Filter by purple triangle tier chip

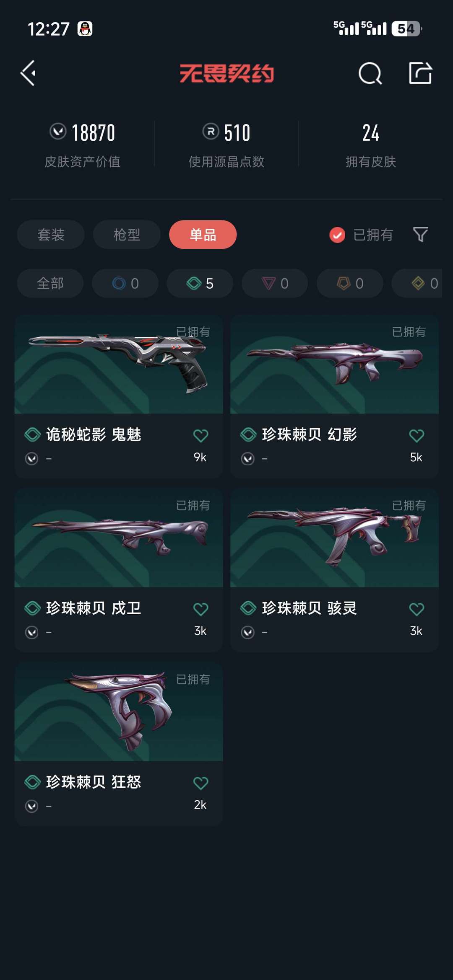pyautogui.click(x=275, y=283)
